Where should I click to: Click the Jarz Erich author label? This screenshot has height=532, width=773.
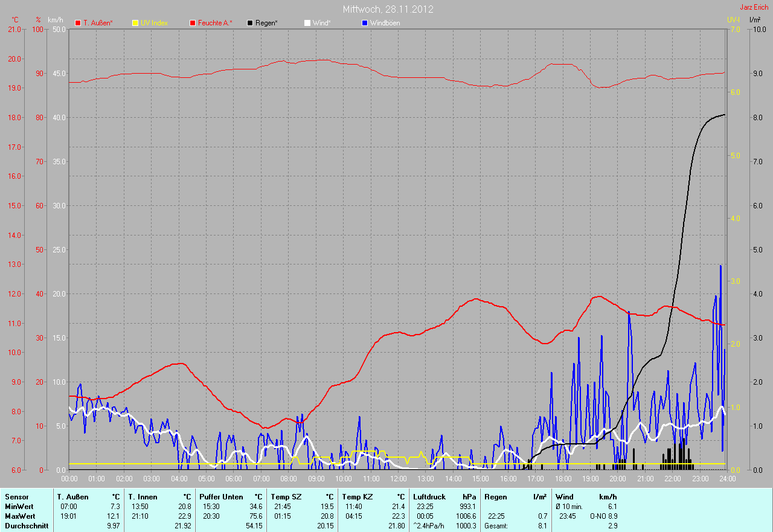(754, 7)
